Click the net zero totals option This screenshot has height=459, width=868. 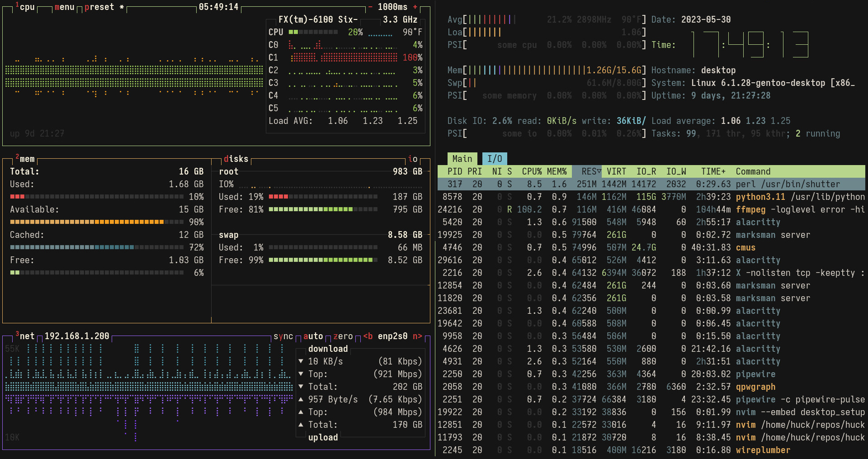pos(343,336)
